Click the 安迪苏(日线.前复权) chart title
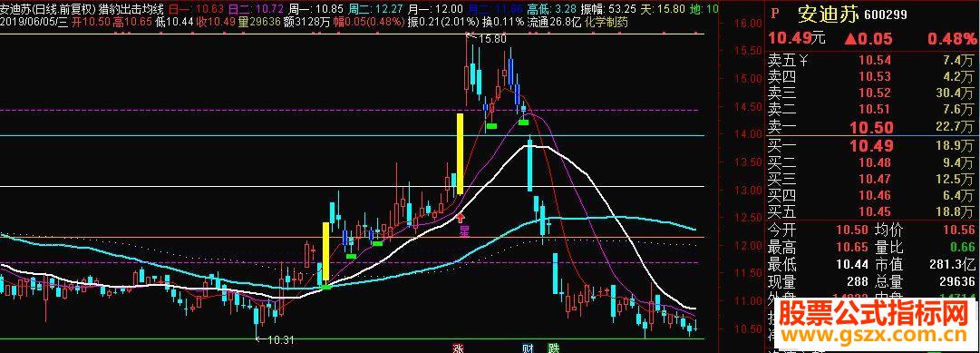980x353 pixels. pyautogui.click(x=48, y=9)
